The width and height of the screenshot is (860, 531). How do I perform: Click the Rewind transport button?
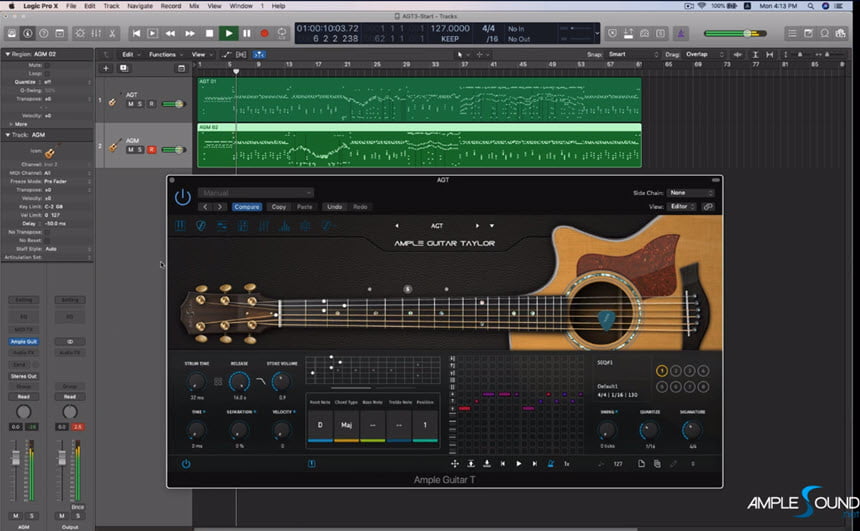[171, 33]
